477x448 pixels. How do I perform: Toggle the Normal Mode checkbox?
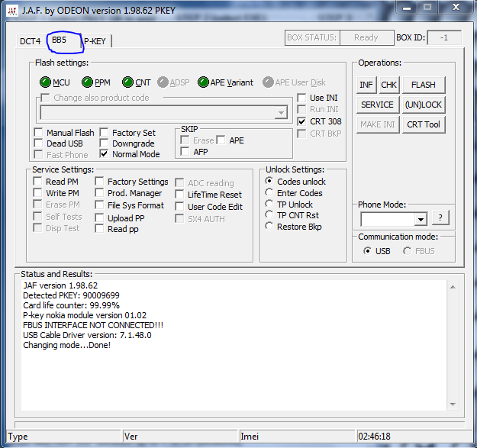tap(104, 154)
